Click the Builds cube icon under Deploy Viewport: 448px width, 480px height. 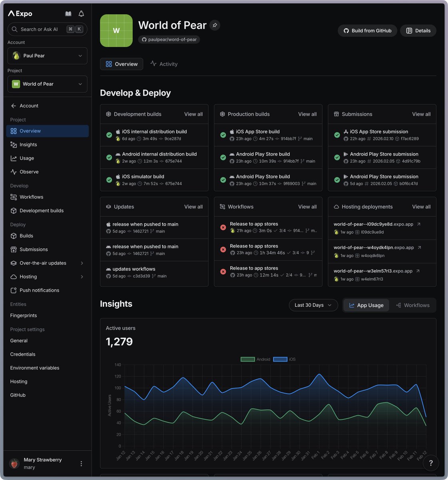tap(14, 236)
